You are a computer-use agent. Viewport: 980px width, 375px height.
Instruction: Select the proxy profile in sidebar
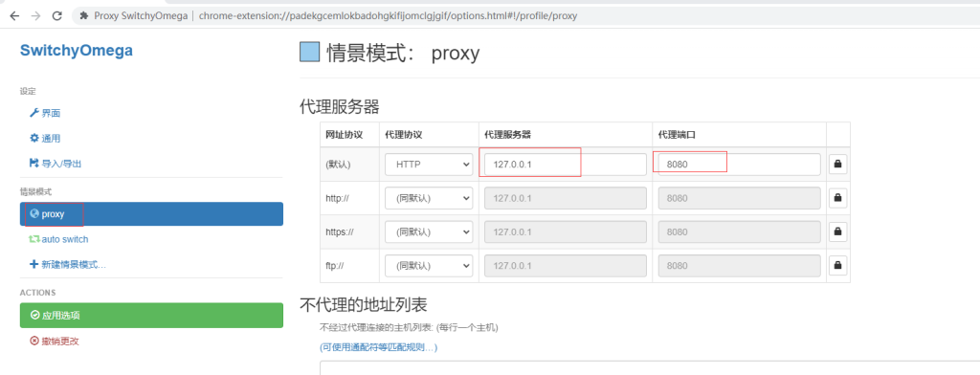(x=151, y=213)
